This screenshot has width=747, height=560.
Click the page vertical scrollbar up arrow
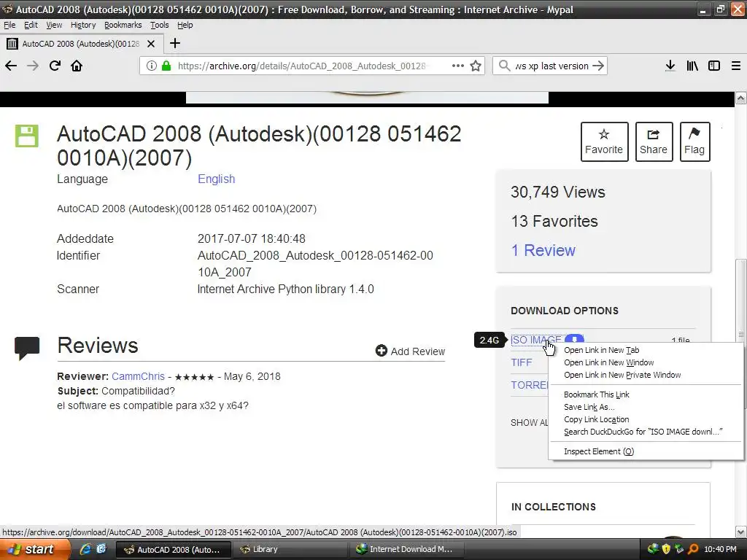741,98
